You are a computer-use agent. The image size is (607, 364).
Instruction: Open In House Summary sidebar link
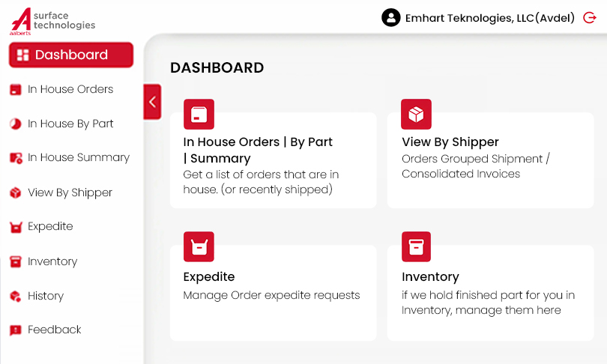point(78,157)
